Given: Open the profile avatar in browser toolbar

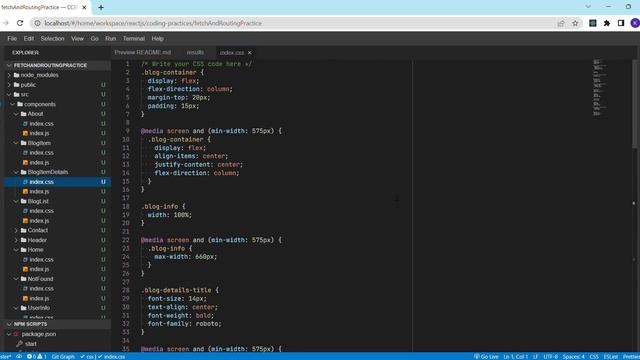Looking at the screenshot, I should point(635,23).
